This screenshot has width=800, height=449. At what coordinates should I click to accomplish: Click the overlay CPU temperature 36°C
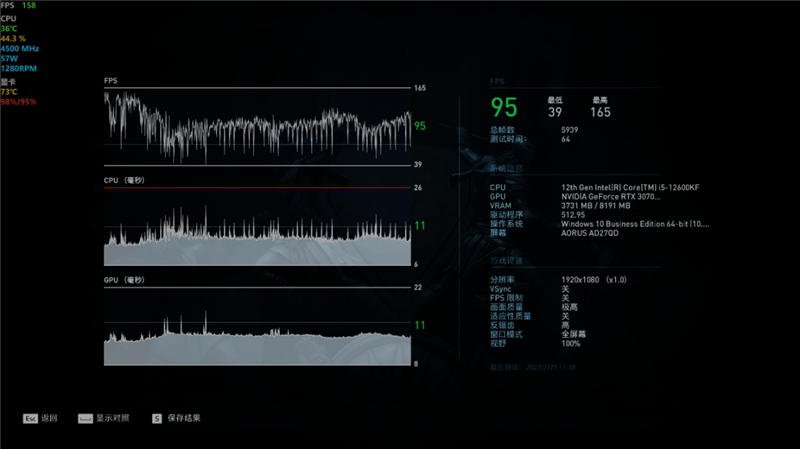click(9, 29)
